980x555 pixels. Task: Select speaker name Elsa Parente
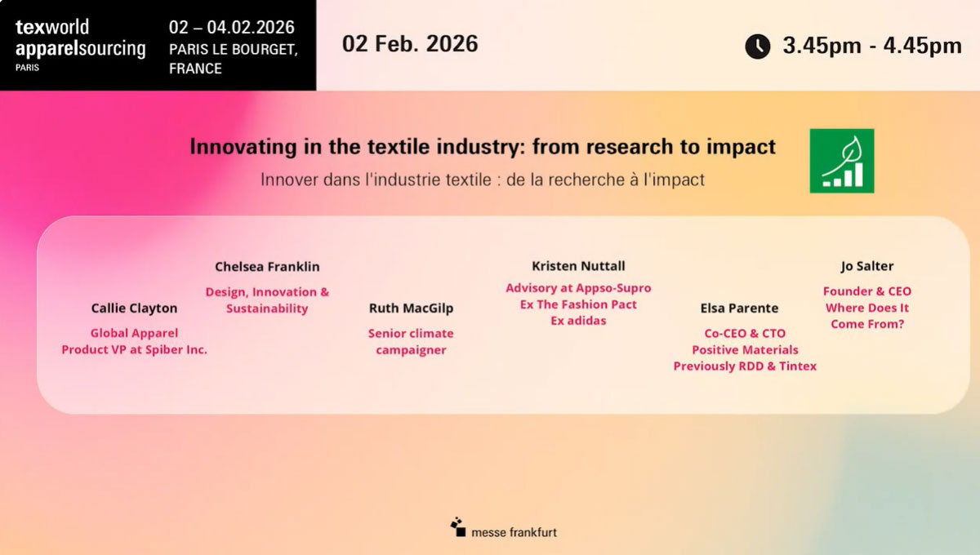tap(739, 309)
